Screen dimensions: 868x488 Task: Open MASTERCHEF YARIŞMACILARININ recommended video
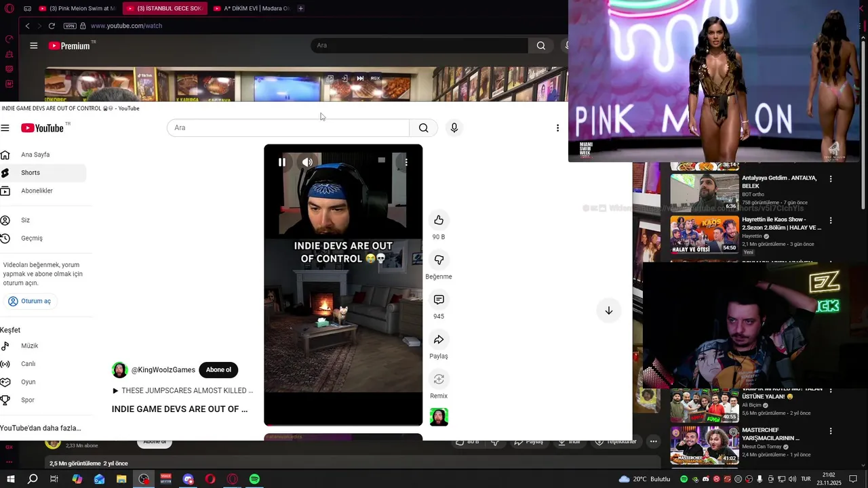pos(705,445)
